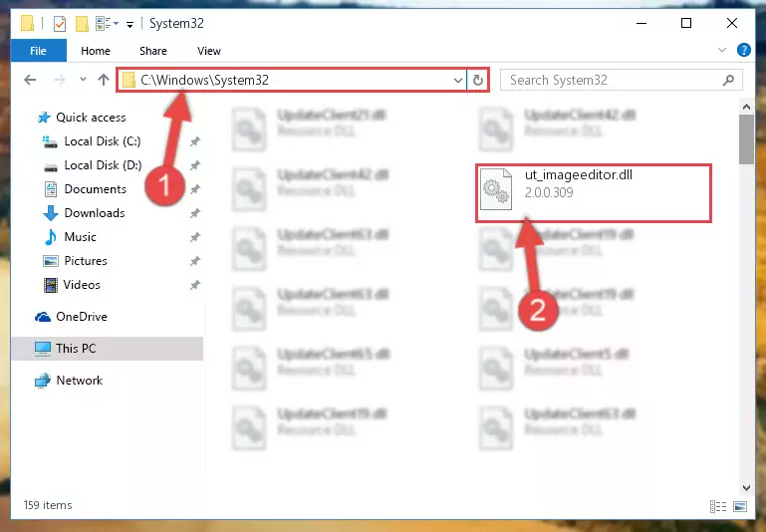766x532 pixels.
Task: Go up one folder with Up arrow
Action: coord(103,80)
